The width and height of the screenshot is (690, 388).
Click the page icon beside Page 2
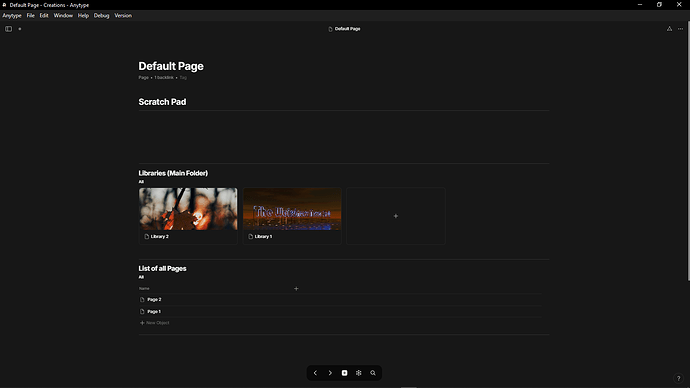(142, 300)
